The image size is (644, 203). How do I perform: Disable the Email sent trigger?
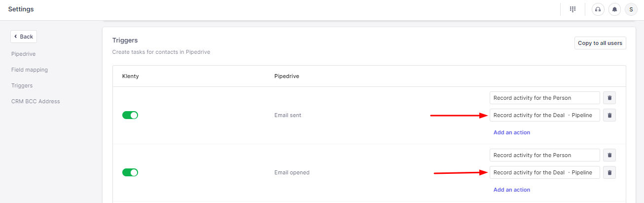point(130,115)
